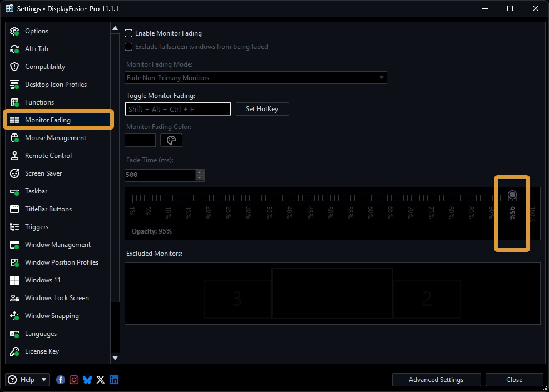
Task: Go to TitleBar Buttons section
Action: (x=58, y=209)
